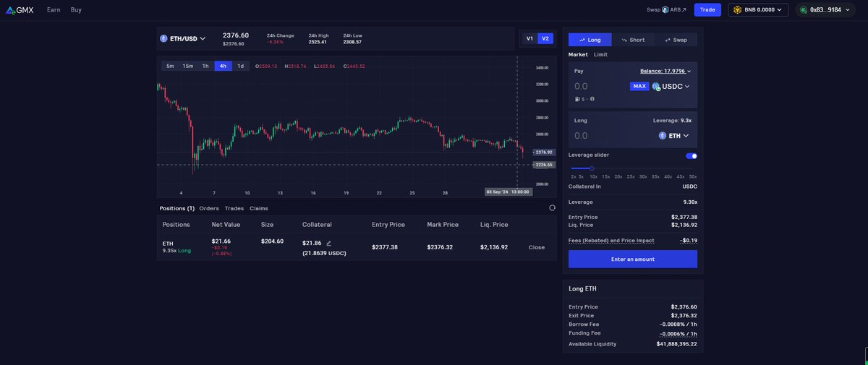Click Close on the ETH position
This screenshot has width=868, height=365.
pos(537,247)
